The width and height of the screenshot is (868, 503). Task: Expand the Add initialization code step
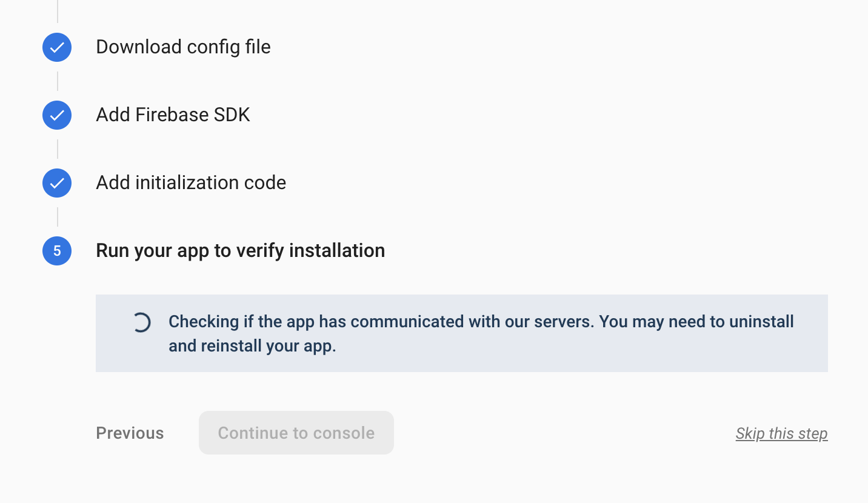(191, 183)
